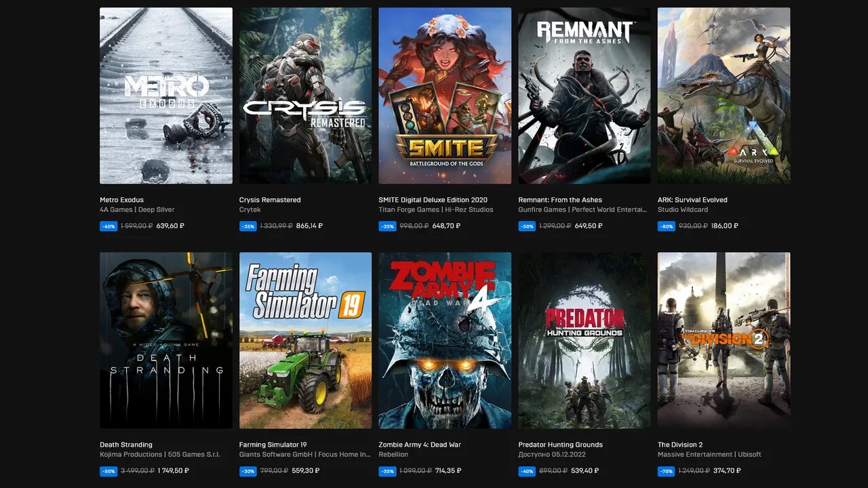The height and width of the screenshot is (488, 868).
Task: Click the -60% badge for Metro Exodus
Action: tap(108, 226)
